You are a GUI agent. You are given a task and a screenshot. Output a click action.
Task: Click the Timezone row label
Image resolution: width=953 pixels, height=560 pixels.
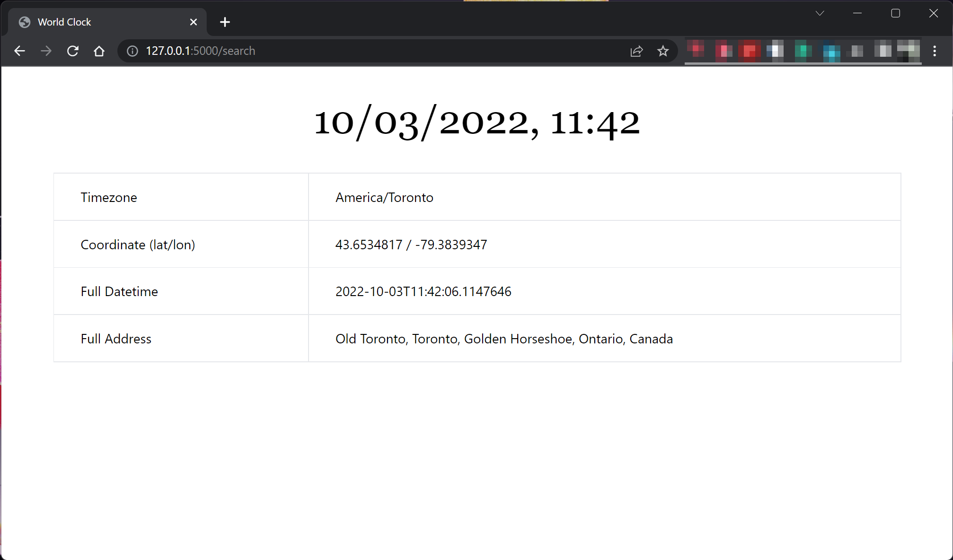point(109,197)
